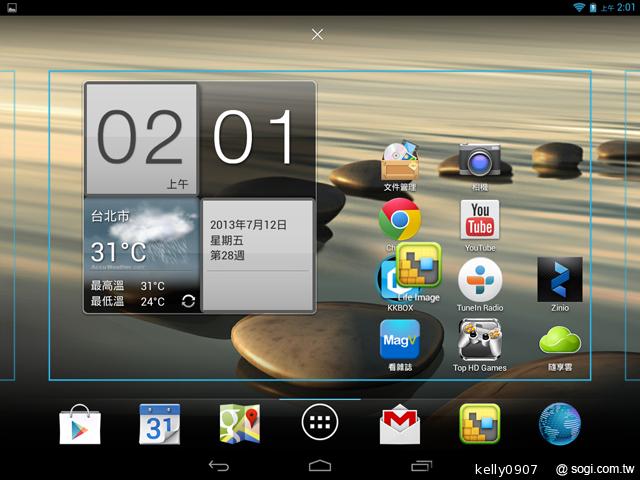Tap the 31°C current temperature
The width and height of the screenshot is (640, 480).
coord(118,252)
